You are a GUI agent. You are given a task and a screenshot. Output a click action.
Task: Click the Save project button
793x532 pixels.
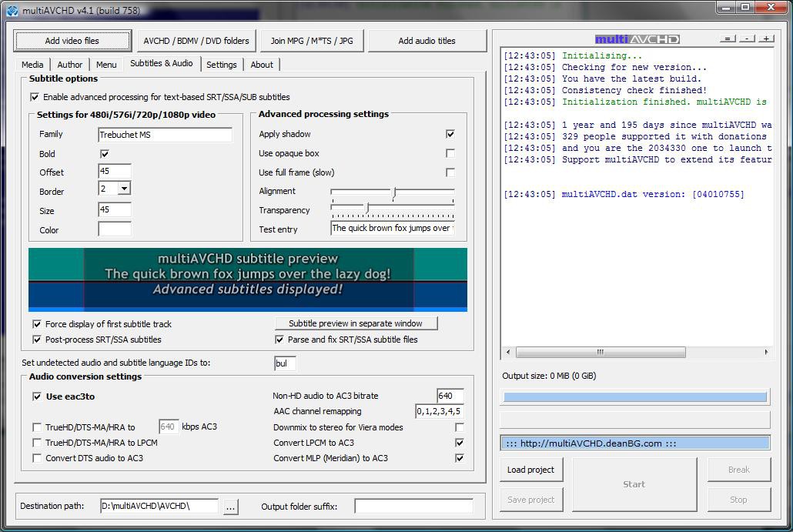pyautogui.click(x=530, y=500)
